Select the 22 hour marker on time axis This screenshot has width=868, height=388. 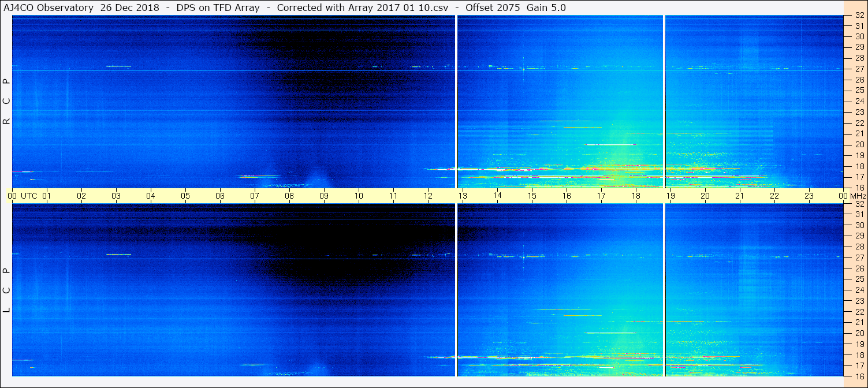(x=774, y=196)
